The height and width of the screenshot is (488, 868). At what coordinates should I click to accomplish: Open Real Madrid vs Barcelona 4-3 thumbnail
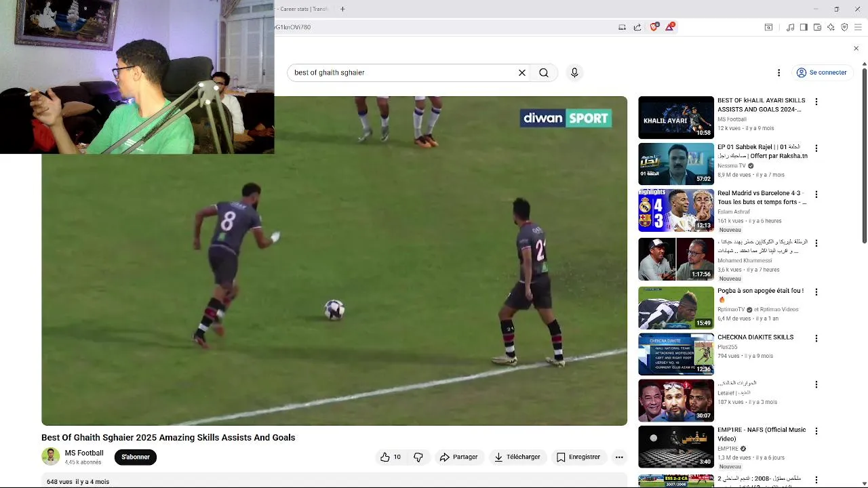[x=676, y=210]
